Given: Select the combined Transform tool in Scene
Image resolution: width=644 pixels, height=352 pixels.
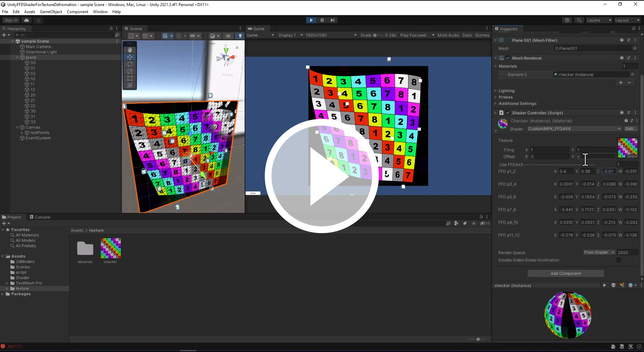Looking at the screenshot, I should click(130, 85).
